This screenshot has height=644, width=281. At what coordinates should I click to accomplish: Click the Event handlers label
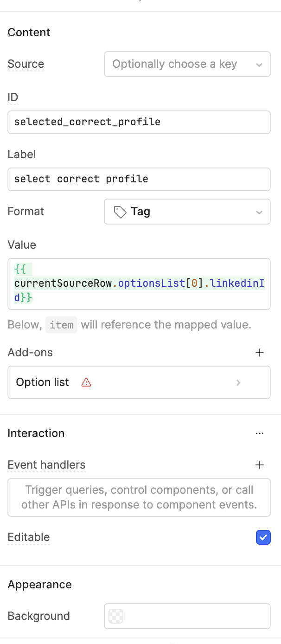pyautogui.click(x=47, y=465)
